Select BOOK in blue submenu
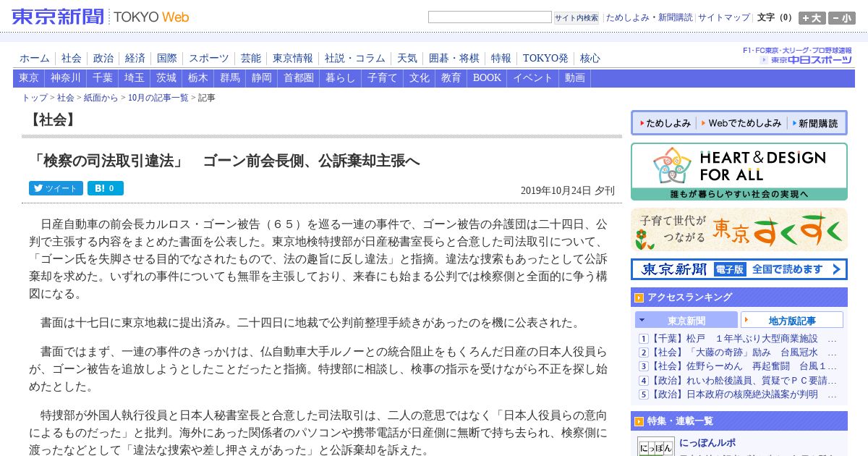868x456 pixels. 487,78
